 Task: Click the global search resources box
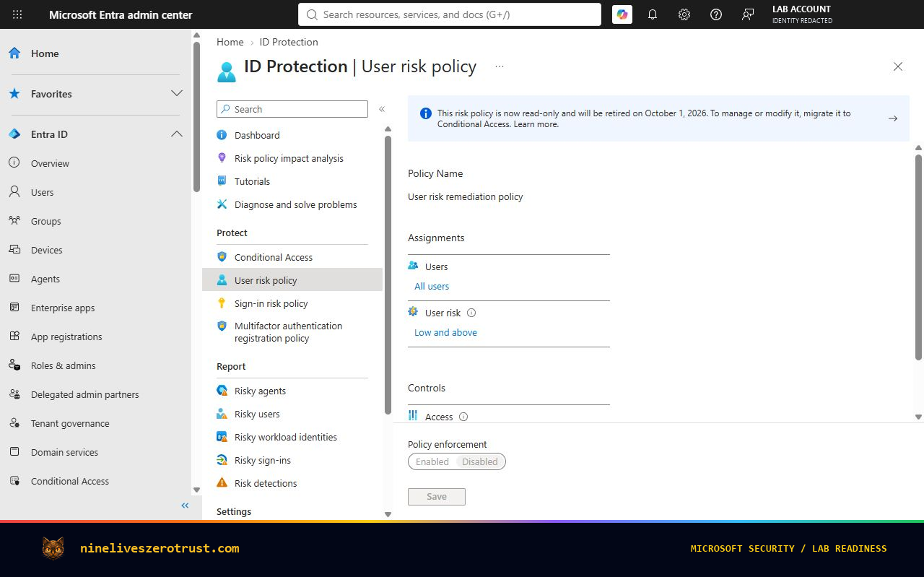click(450, 14)
